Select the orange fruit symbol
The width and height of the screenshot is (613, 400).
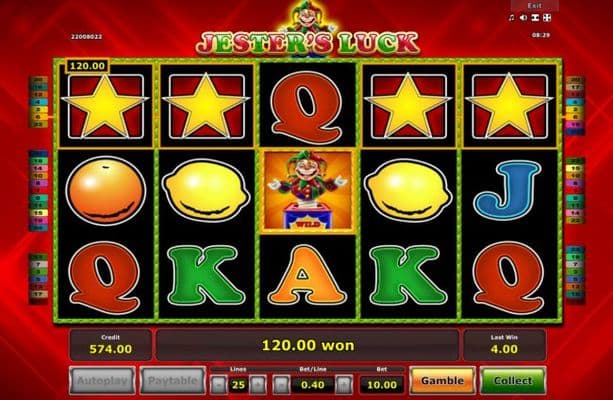click(106, 191)
